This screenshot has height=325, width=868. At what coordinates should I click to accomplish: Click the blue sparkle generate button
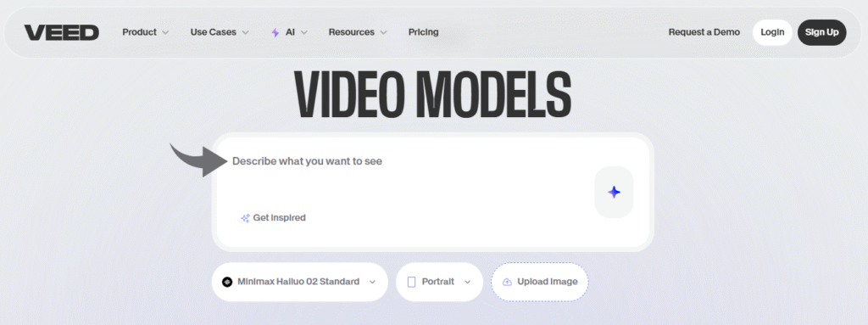614,192
